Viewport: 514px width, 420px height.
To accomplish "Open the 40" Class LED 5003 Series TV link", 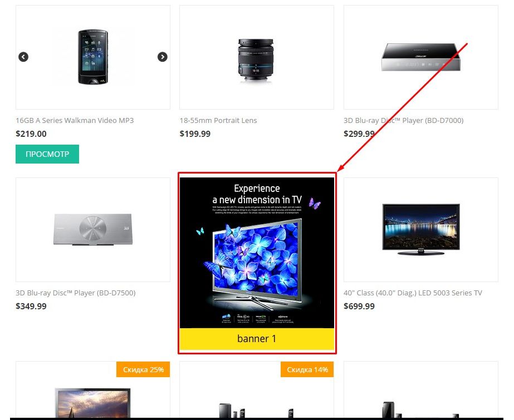I will tap(413, 293).
